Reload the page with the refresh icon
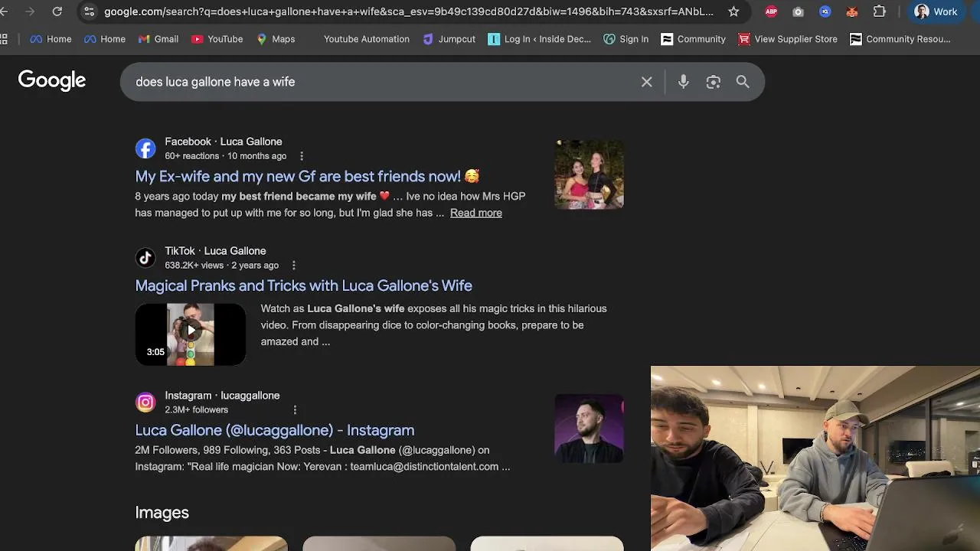This screenshot has width=980, height=551. (57, 11)
